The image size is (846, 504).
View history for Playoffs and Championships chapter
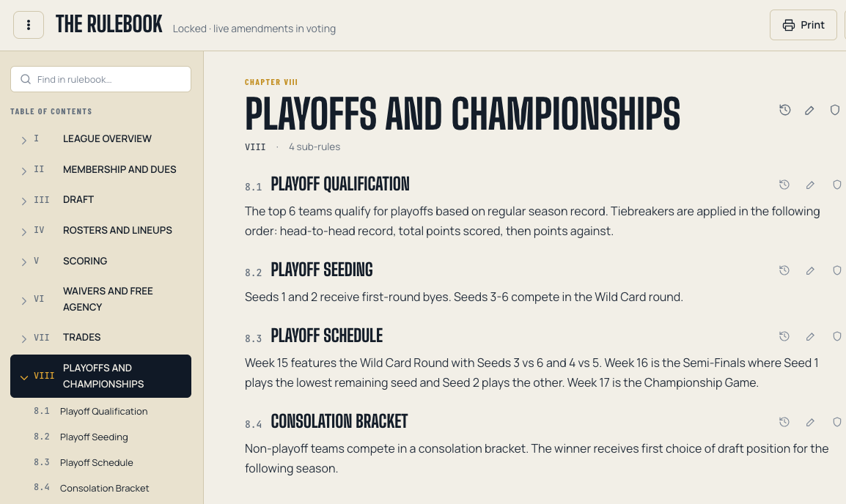(x=784, y=110)
